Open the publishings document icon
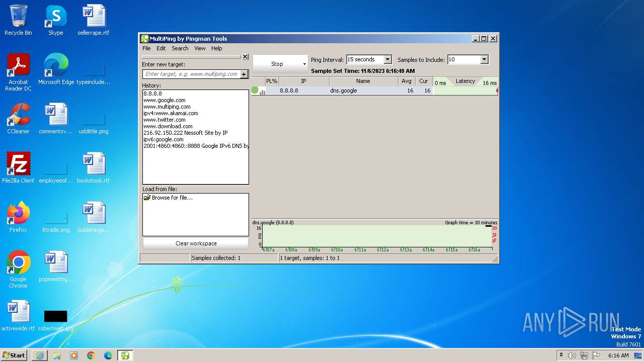This screenshot has width=644, height=362. point(94,217)
